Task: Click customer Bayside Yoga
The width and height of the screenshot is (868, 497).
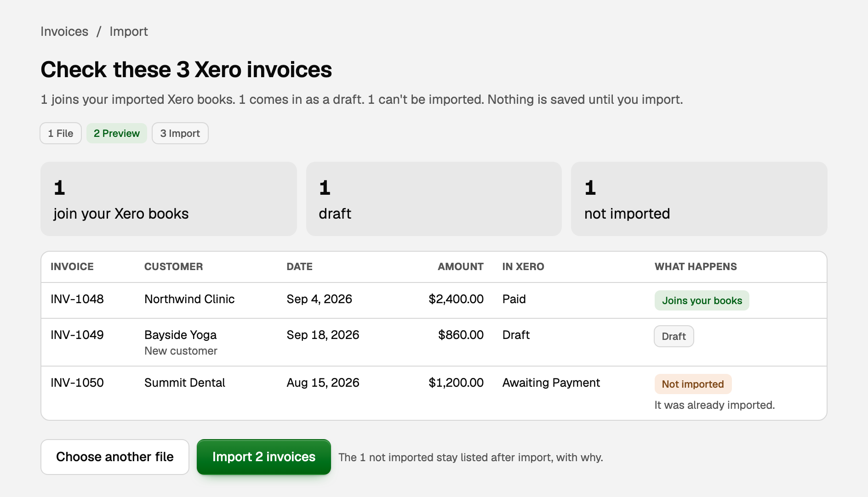Action: [x=180, y=335]
